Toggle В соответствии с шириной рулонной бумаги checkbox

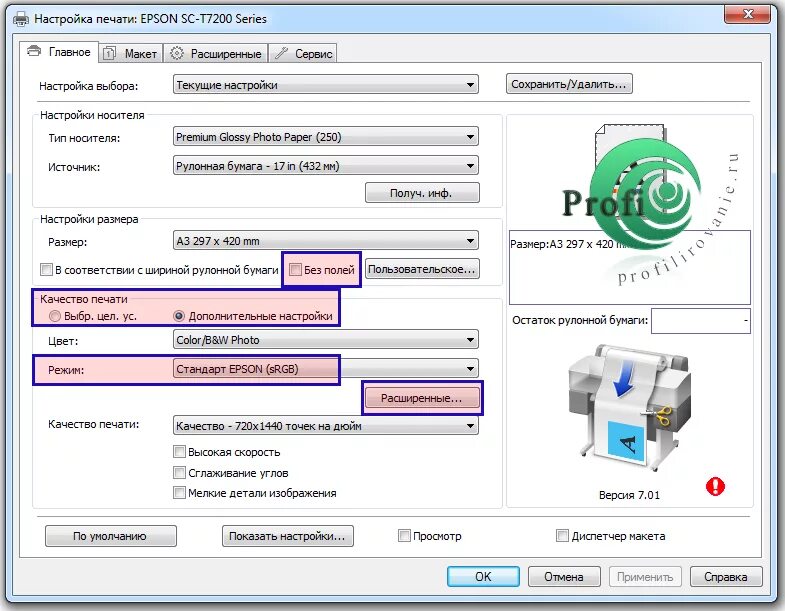pos(46,269)
